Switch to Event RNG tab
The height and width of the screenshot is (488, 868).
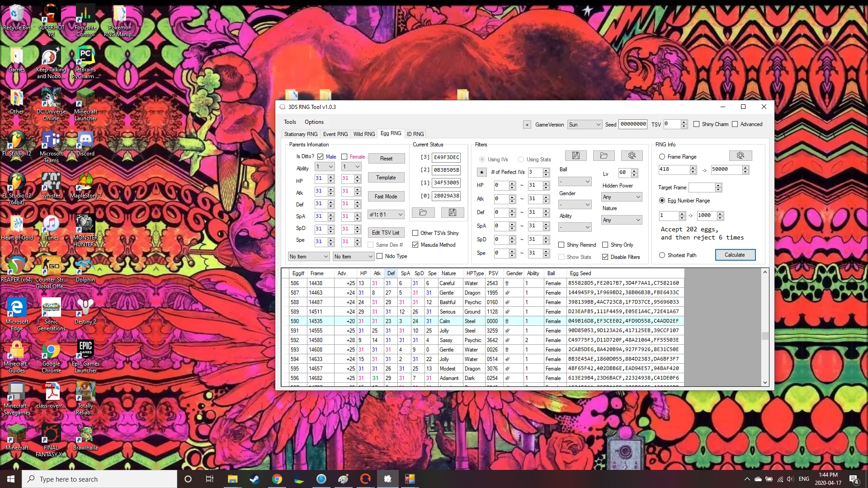(335, 134)
